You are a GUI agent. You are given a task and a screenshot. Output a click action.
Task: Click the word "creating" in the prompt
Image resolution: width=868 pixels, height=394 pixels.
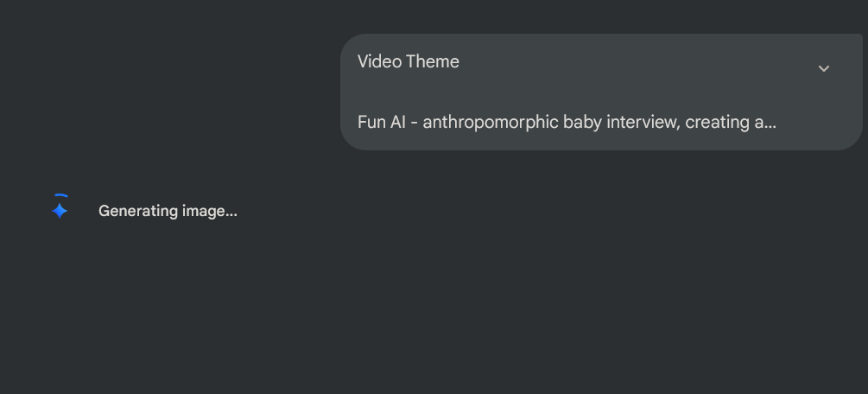coord(718,122)
